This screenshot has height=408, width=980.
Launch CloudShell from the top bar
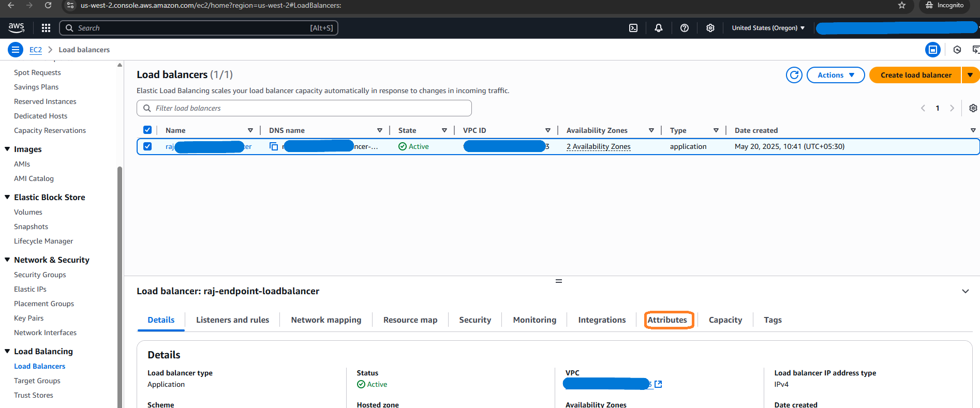point(633,28)
